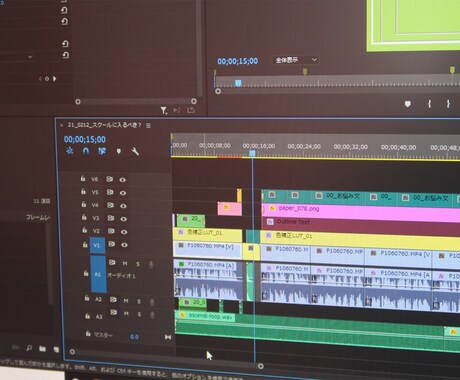Mute the A3 audio track

(x=126, y=314)
